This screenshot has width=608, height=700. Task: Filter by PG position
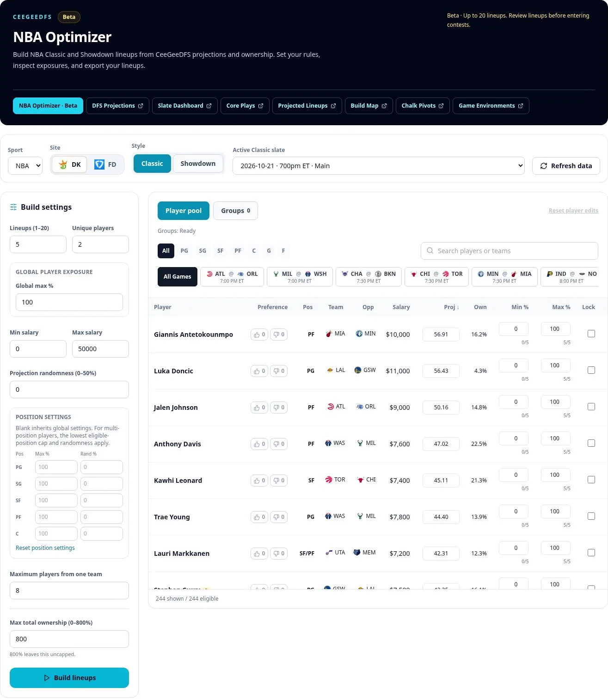point(184,251)
